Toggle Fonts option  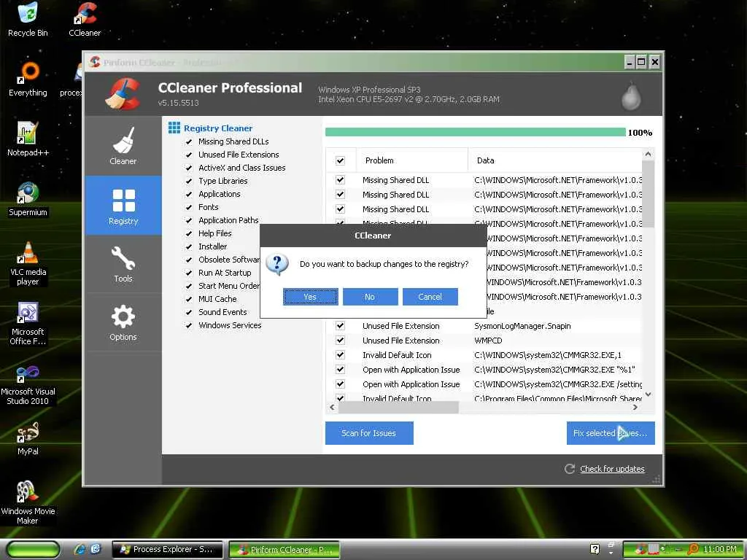[189, 207]
